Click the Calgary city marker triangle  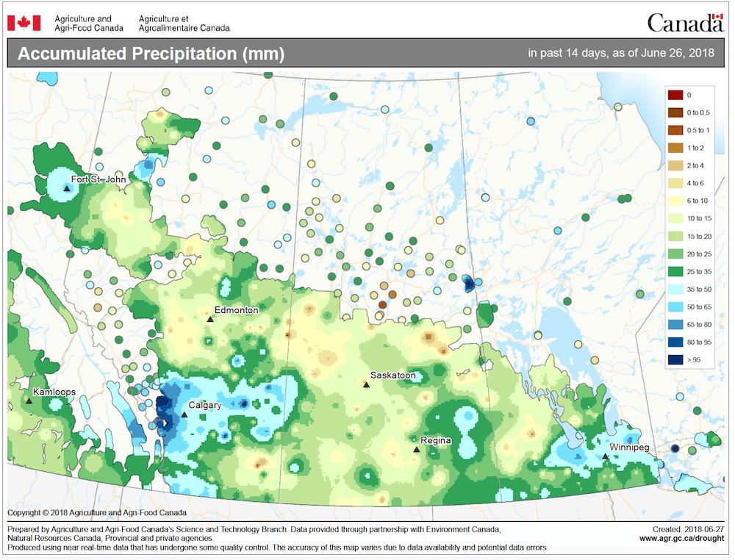(184, 414)
